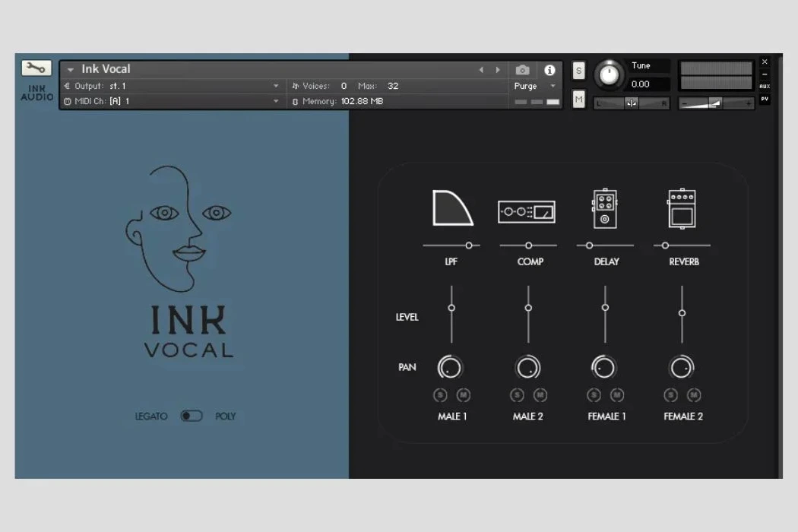Click the REVERB amount slider
Image resolution: width=798 pixels, height=532 pixels.
click(682, 245)
